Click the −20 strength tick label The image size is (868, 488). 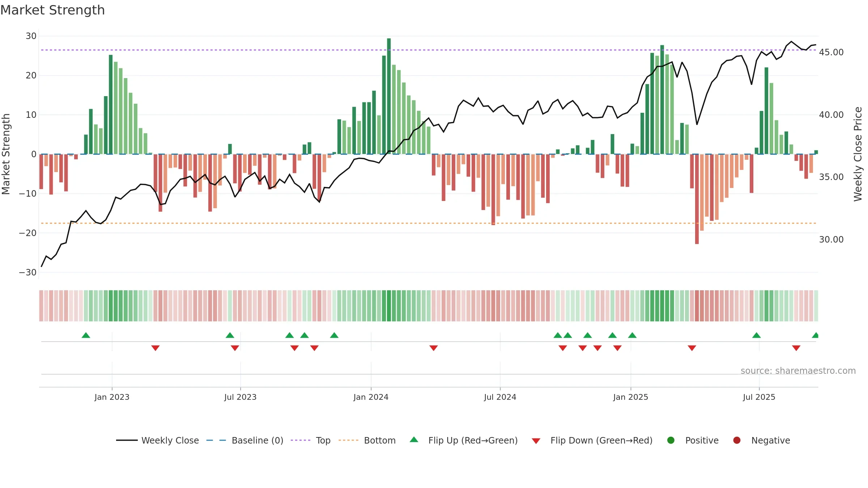pyautogui.click(x=28, y=233)
